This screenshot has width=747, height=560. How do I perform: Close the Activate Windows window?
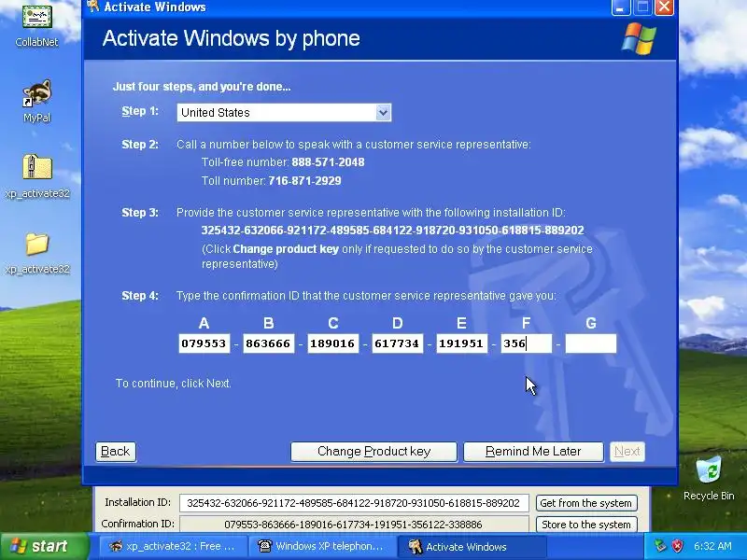point(664,7)
